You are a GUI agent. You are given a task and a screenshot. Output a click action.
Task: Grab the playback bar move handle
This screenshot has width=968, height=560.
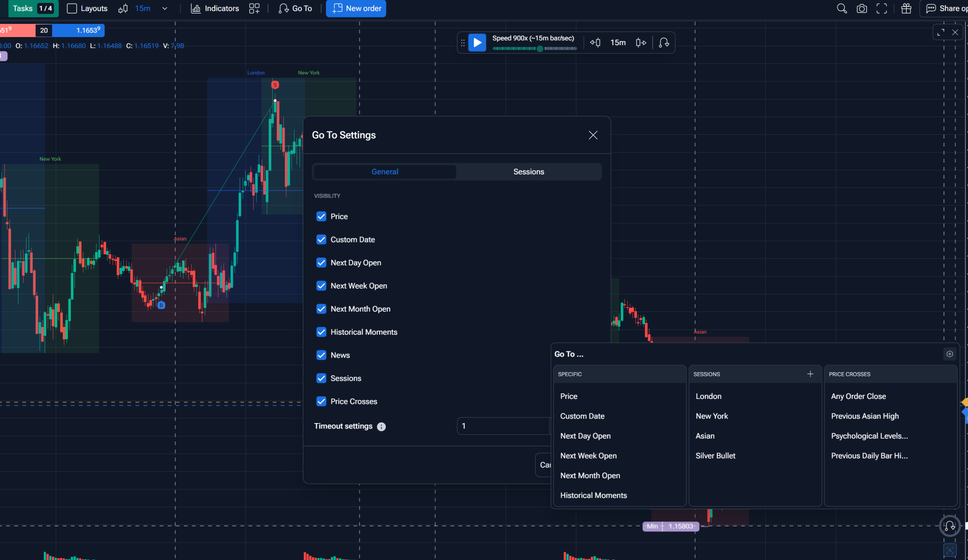click(x=462, y=43)
